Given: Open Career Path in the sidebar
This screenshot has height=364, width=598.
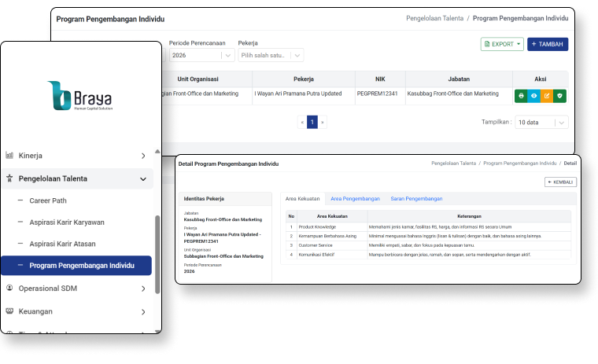Looking at the screenshot, I should coord(48,200).
